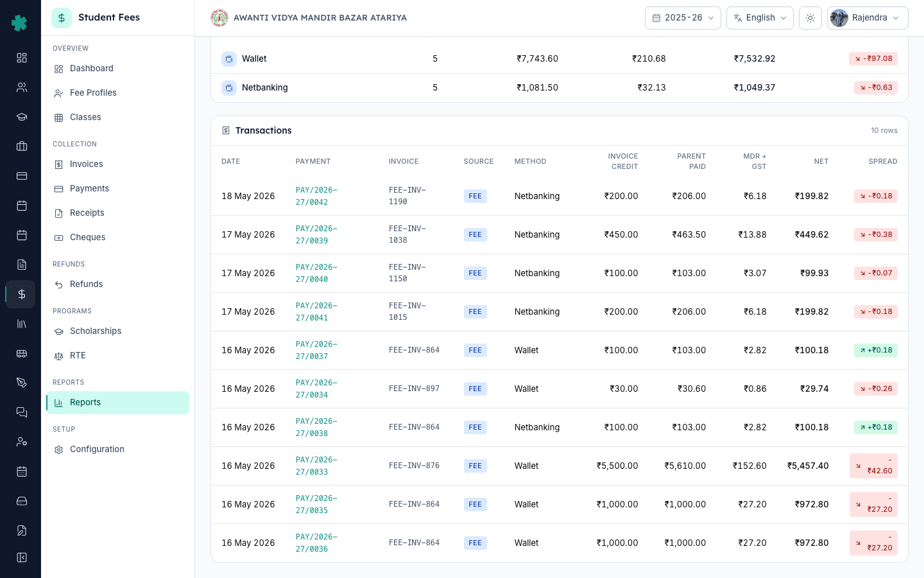The image size is (924, 578).
Task: Open payment link PAY/2026-27/0033
Action: point(316,466)
